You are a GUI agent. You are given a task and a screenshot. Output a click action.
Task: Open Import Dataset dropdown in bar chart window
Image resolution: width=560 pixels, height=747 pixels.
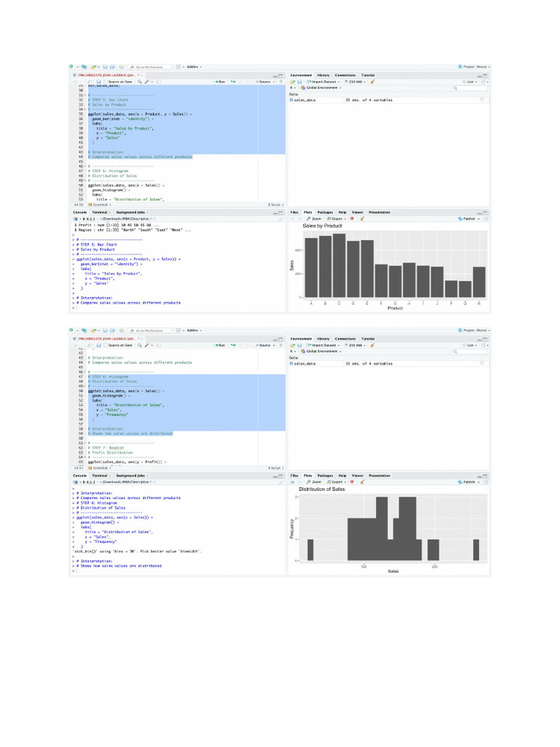[x=323, y=82]
